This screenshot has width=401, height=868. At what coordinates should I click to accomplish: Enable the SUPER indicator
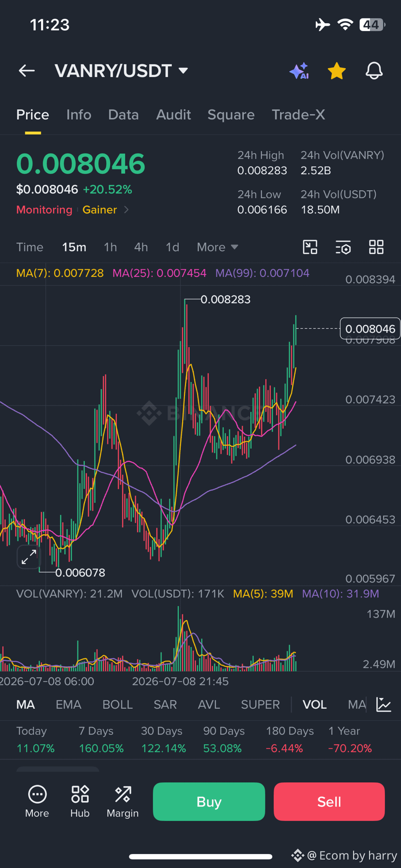tap(261, 705)
